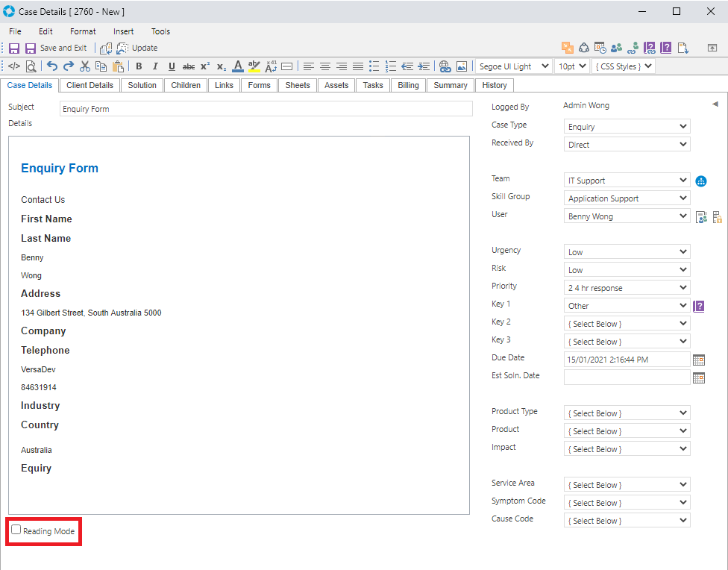Click the document with blue arrow icon
This screenshot has width=728, height=570.
pyautogui.click(x=682, y=48)
